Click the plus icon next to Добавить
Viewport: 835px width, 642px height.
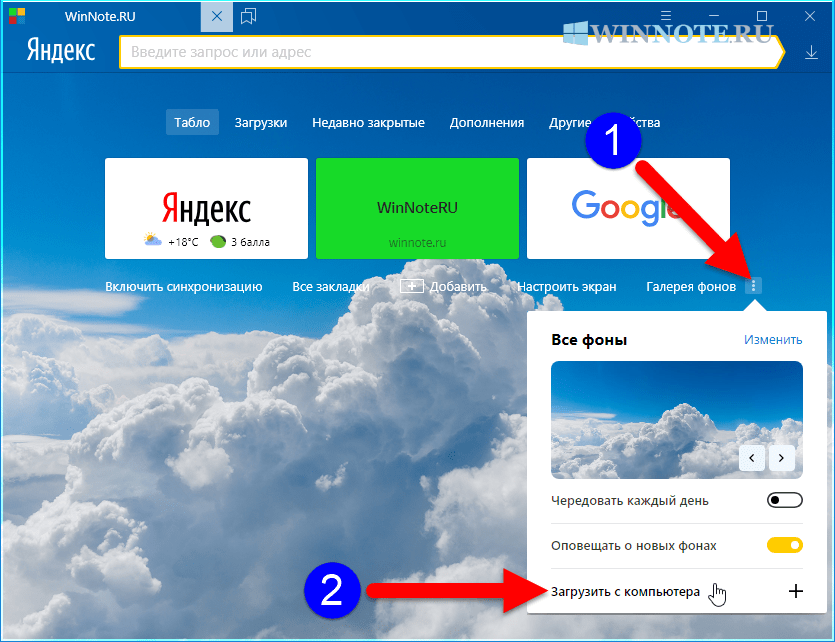coord(412,287)
